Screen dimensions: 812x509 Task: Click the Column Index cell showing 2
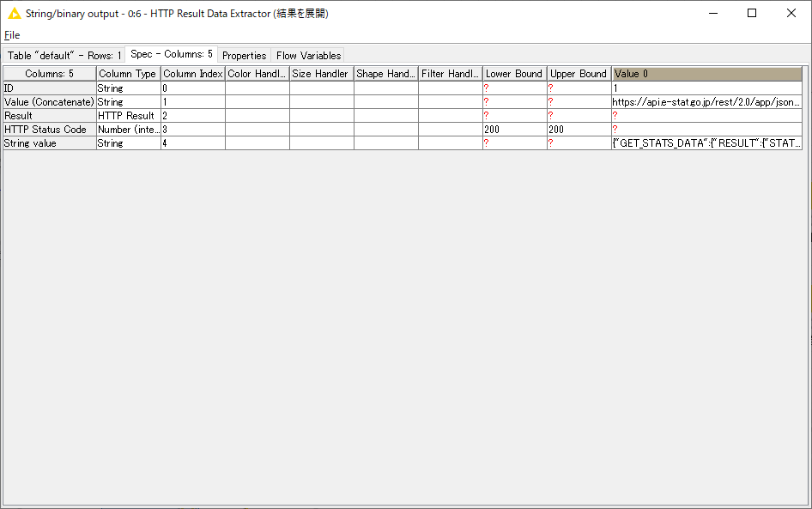pyautogui.click(x=193, y=116)
